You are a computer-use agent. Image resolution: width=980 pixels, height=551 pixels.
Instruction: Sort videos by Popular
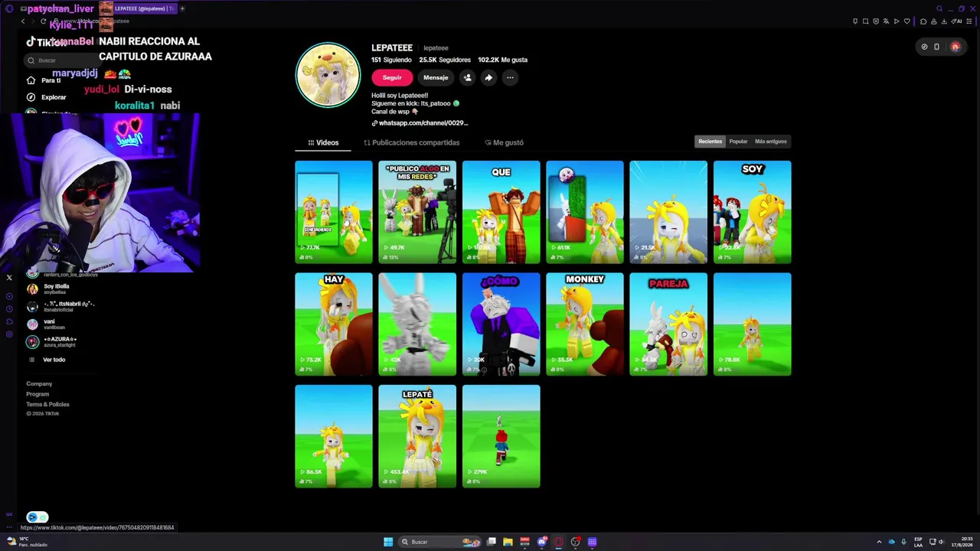[x=738, y=142]
